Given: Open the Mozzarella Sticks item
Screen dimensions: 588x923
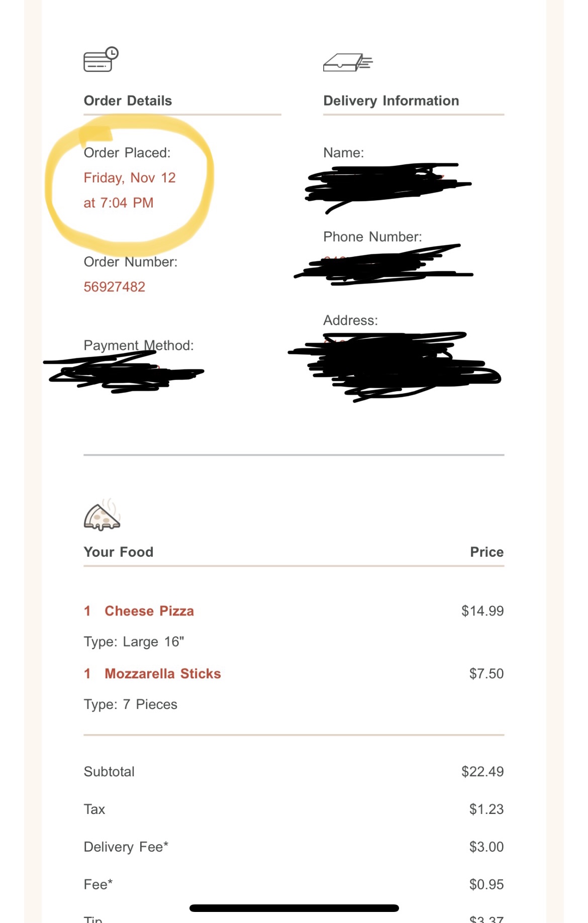Looking at the screenshot, I should 162,674.
